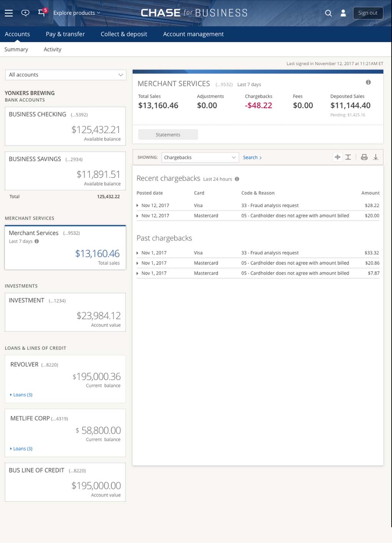
Task: Expand the Nov 1 Mastercard $7.87 row
Action: click(x=138, y=273)
